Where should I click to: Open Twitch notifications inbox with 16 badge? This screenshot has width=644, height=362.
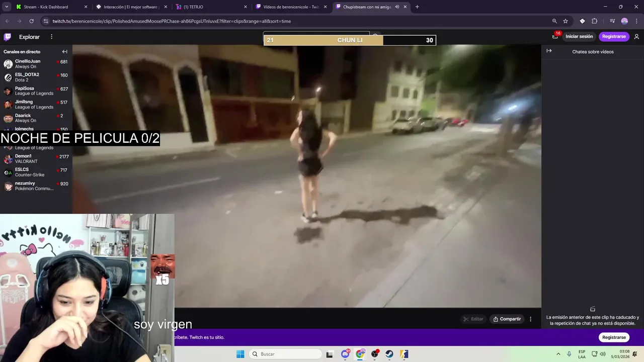555,36
